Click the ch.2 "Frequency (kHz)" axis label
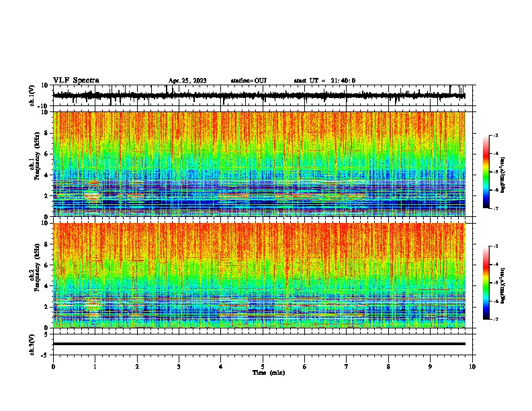The width and height of the screenshot is (532, 411). tap(37, 267)
